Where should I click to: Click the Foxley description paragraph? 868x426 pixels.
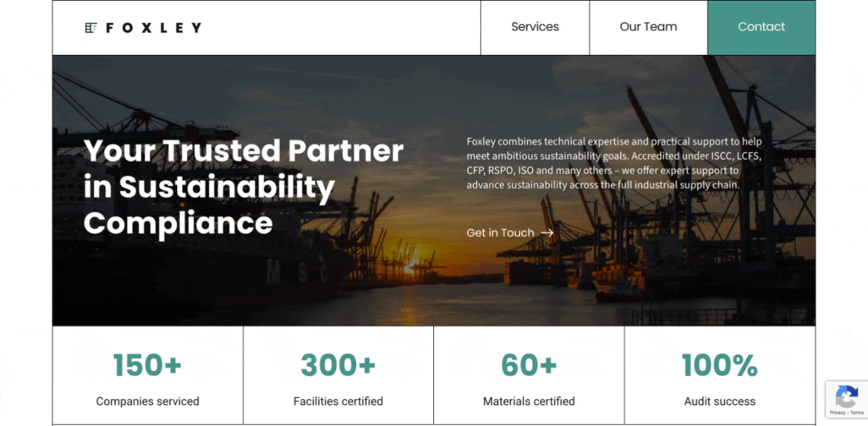pyautogui.click(x=614, y=163)
